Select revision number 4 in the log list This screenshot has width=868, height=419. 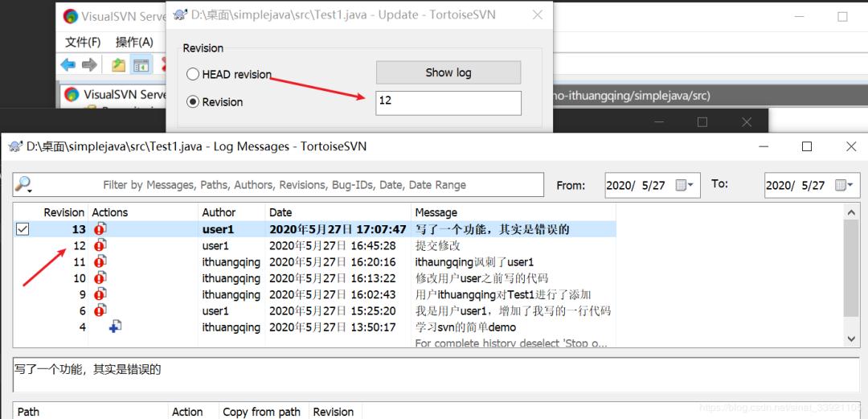[x=83, y=327]
